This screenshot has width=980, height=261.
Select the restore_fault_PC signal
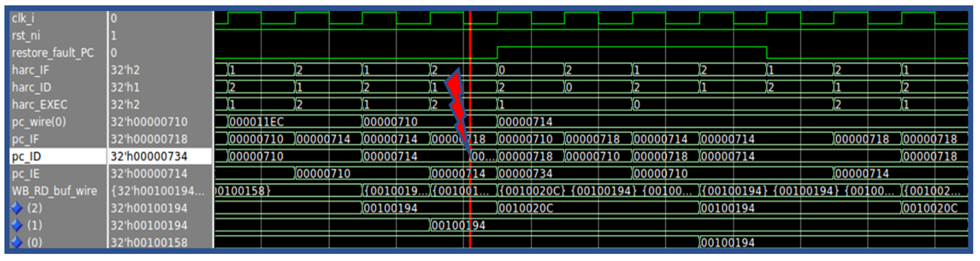click(x=53, y=52)
